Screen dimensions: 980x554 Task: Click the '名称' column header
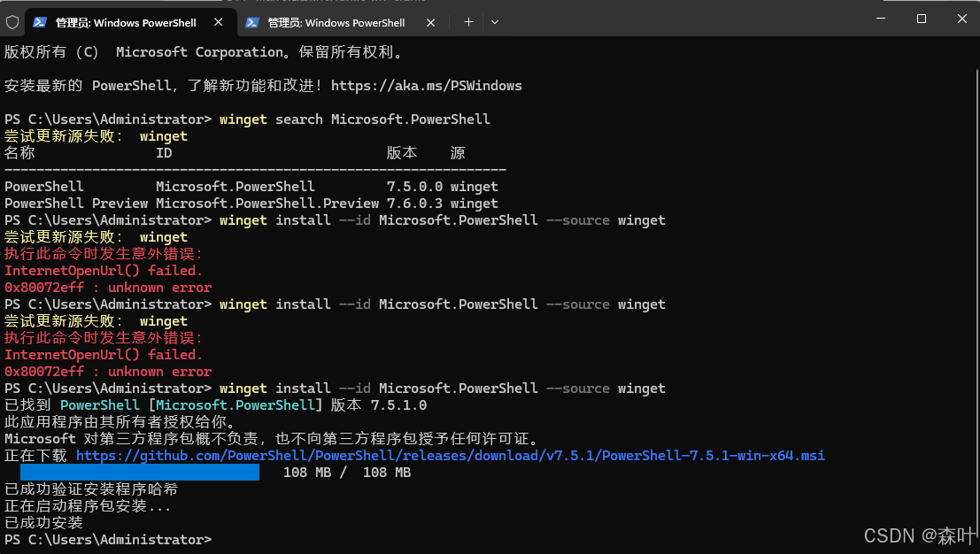pos(19,153)
